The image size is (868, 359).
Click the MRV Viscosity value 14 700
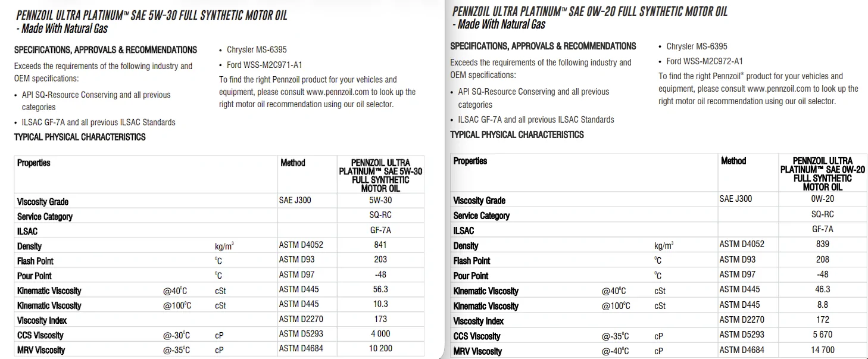tap(822, 350)
